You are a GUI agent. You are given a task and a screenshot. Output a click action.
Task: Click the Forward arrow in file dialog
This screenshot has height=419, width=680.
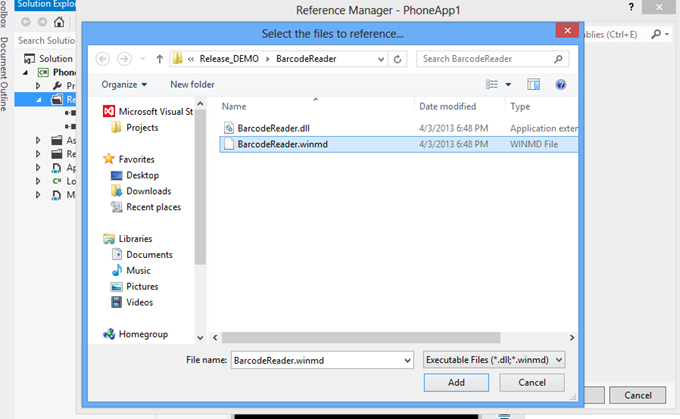124,59
